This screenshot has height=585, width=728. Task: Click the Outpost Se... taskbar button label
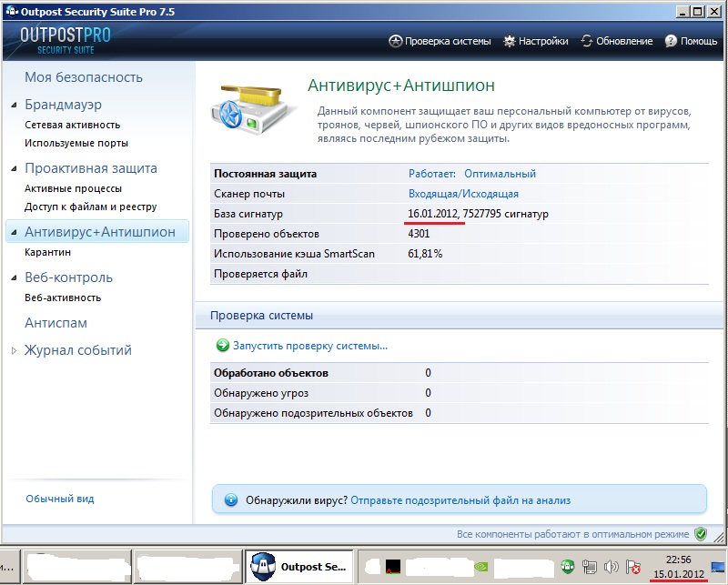point(313,567)
